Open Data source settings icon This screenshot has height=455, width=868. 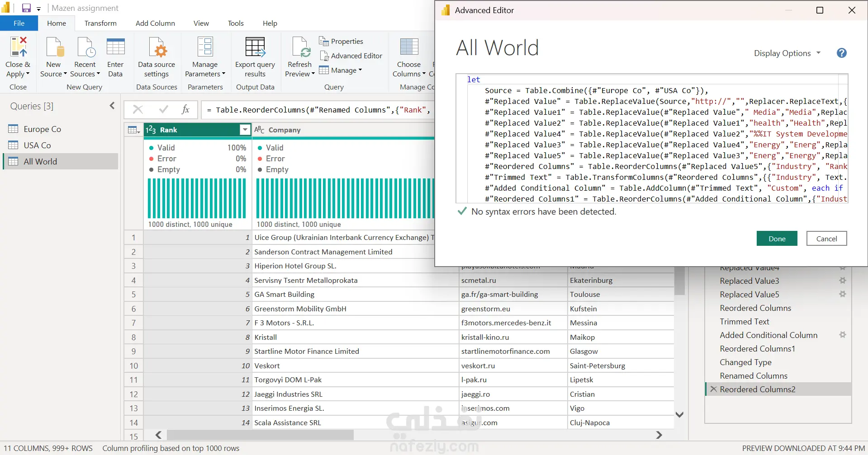click(x=157, y=47)
